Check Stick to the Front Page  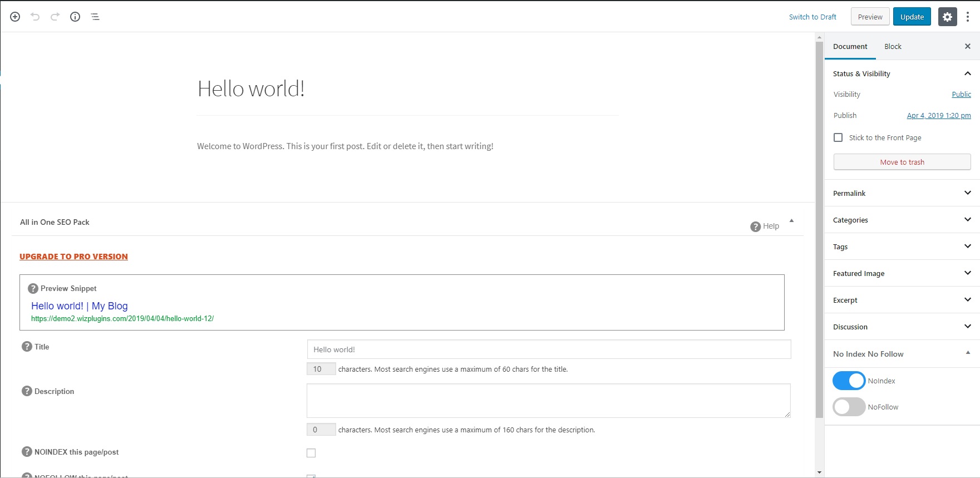coord(838,137)
